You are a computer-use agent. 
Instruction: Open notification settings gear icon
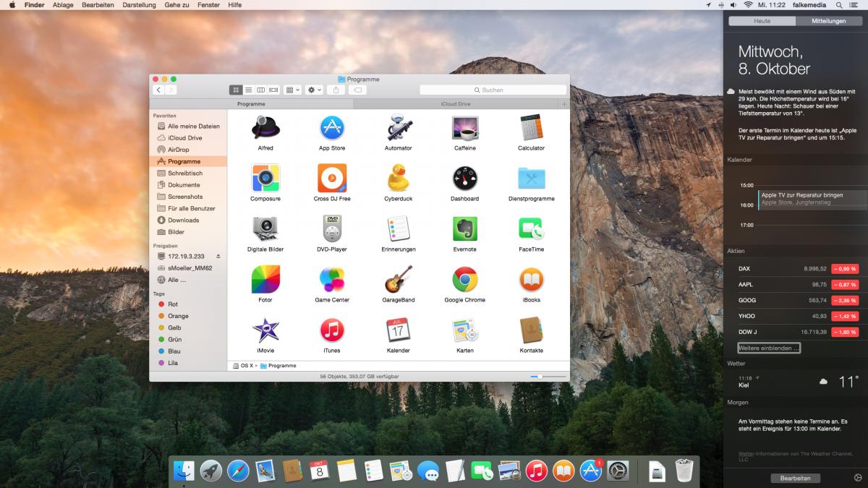coord(858,478)
